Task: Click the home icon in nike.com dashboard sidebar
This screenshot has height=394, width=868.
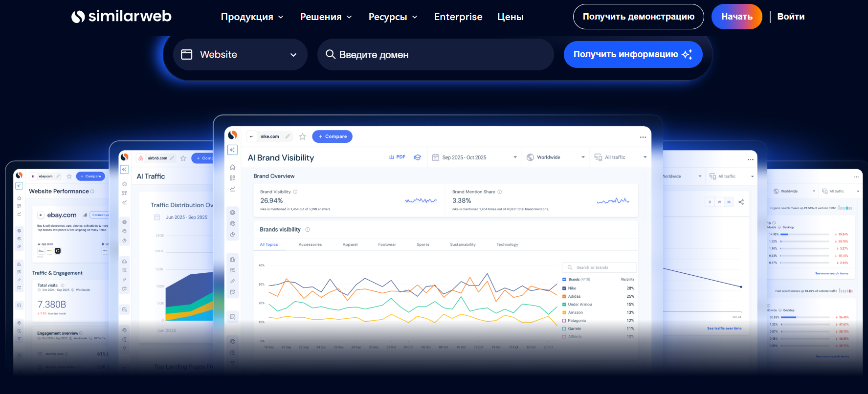Action: (x=233, y=167)
